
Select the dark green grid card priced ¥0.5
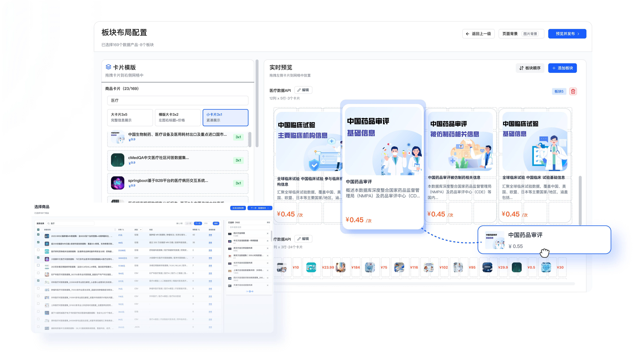coord(517,267)
